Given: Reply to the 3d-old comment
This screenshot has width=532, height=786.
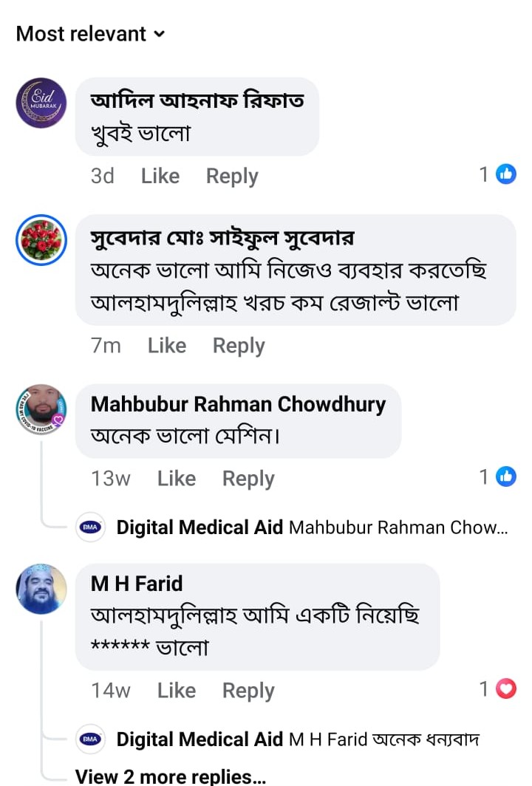Looking at the screenshot, I should [232, 176].
